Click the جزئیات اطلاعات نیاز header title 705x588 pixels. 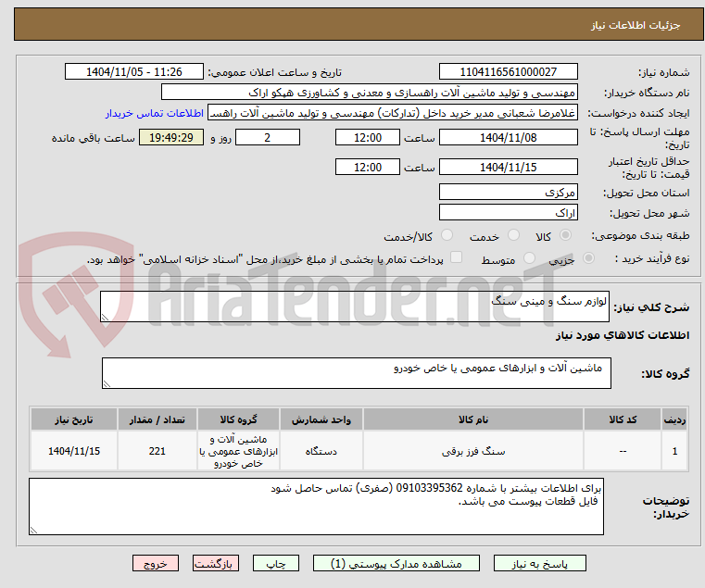coord(636,25)
